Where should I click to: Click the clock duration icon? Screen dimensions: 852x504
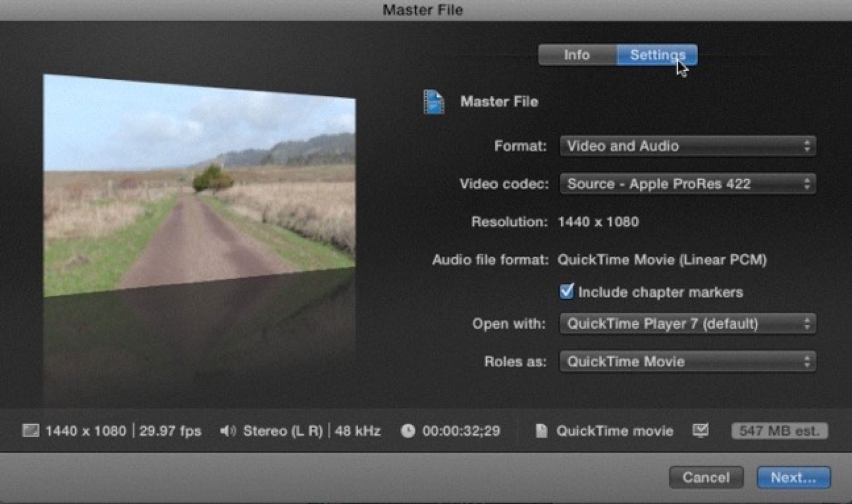click(x=408, y=431)
